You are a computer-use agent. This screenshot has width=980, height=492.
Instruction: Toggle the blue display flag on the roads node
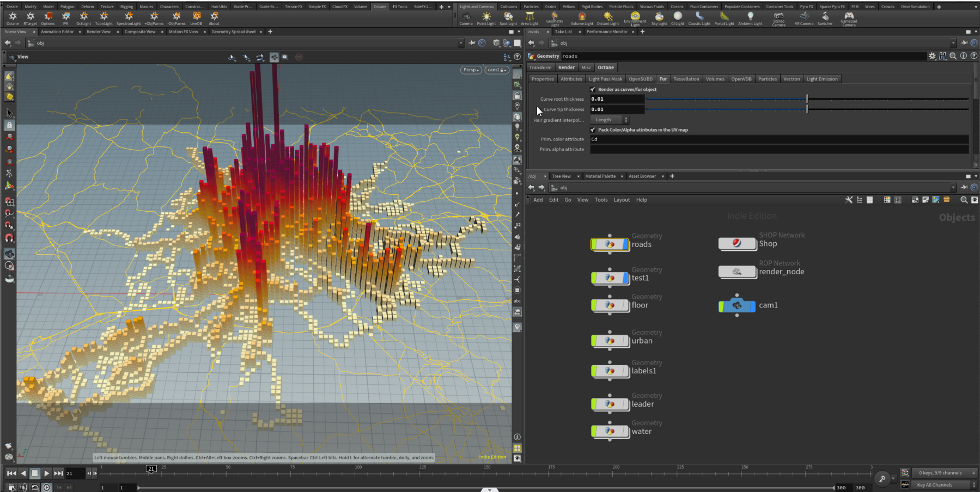point(625,245)
